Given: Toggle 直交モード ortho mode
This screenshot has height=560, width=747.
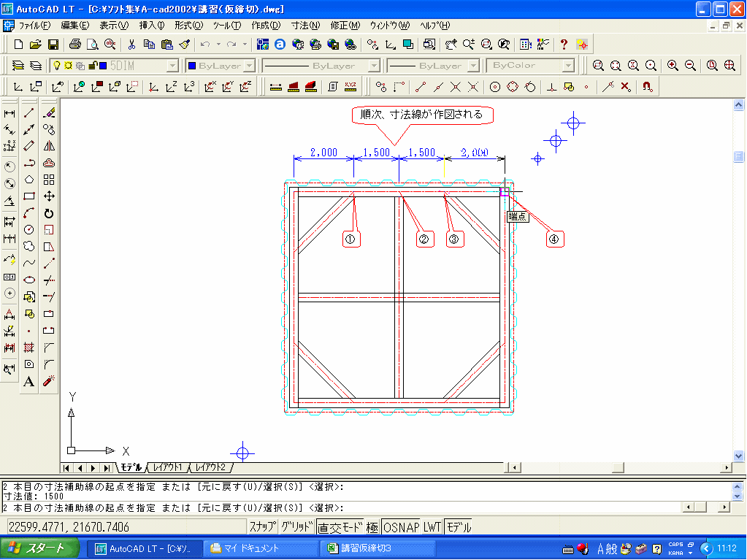Looking at the screenshot, I should point(340,527).
